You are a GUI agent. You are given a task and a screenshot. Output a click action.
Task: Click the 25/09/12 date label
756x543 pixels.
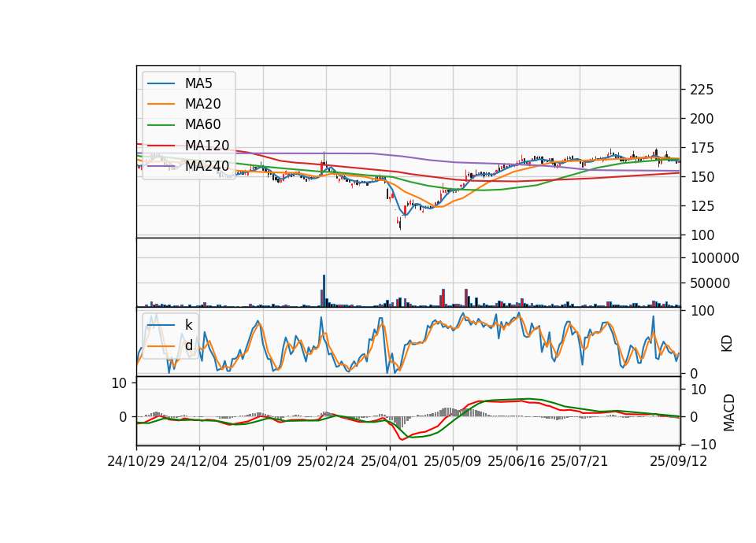click(678, 461)
